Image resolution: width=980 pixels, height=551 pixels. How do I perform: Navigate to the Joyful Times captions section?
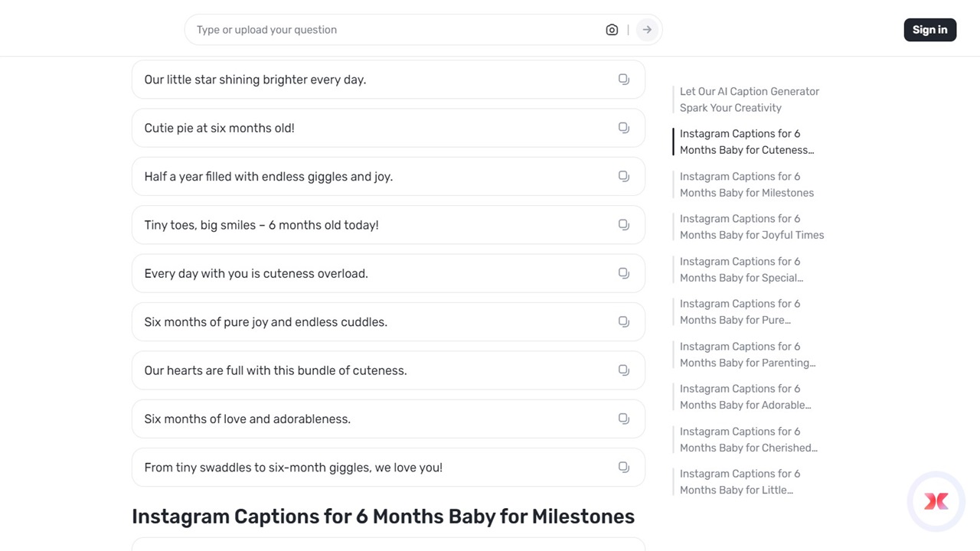(x=751, y=227)
